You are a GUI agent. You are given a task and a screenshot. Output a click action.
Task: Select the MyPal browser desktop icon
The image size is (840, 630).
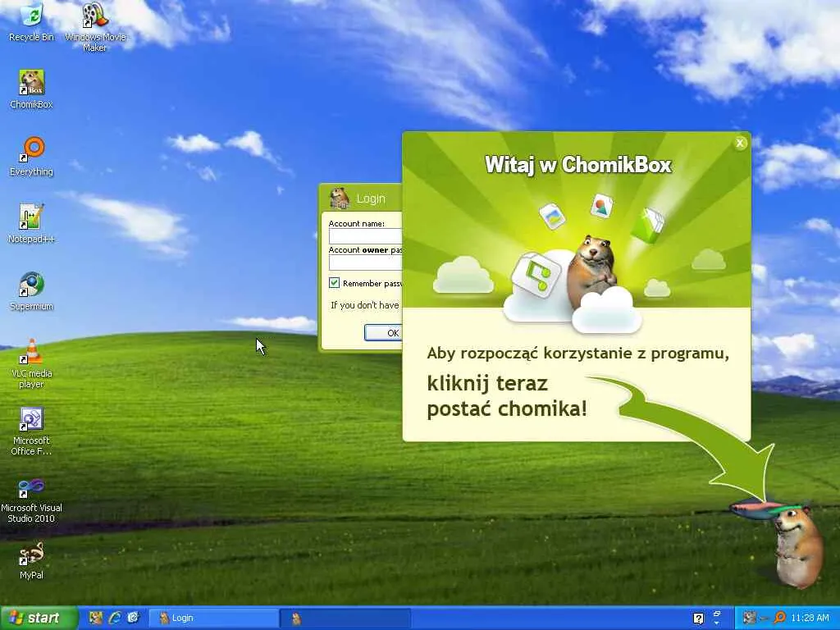[32, 561]
